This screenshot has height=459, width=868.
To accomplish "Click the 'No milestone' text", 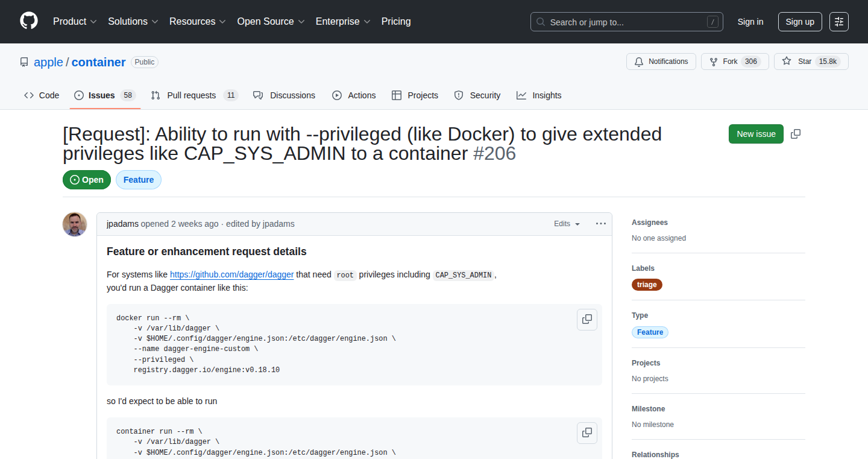I will pos(653,425).
